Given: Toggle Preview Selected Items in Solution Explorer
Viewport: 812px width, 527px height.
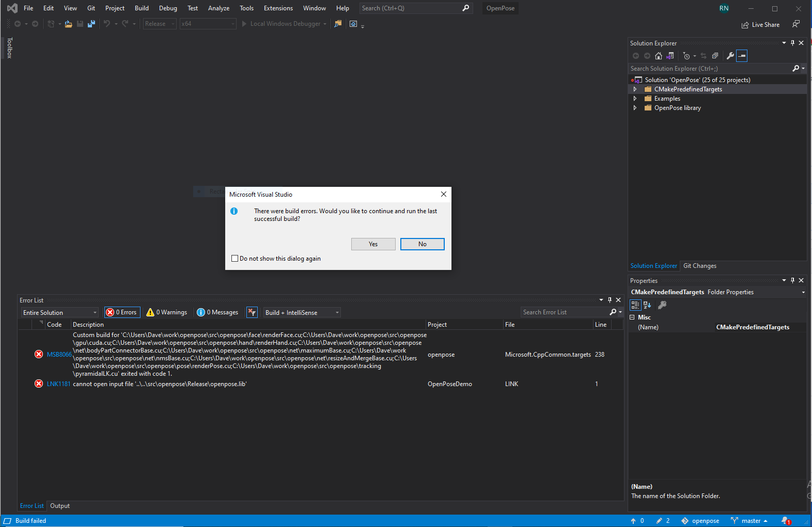Looking at the screenshot, I should click(x=742, y=56).
